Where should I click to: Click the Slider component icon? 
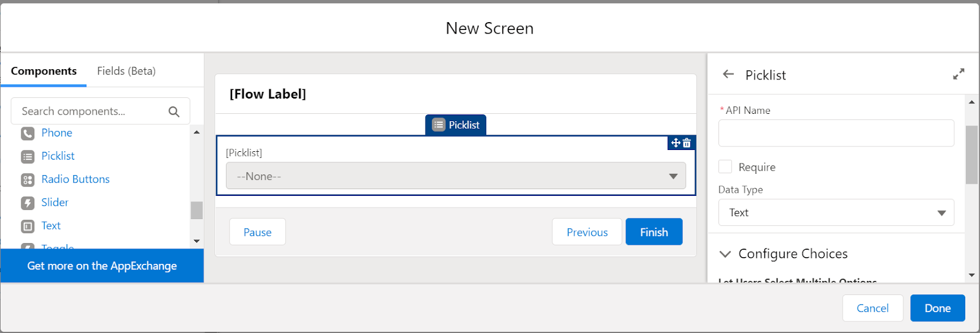click(x=28, y=203)
